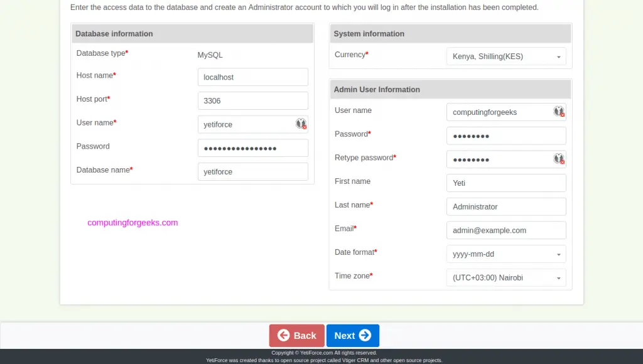Open the Date format dropdown
This screenshot has width=643, height=364.
(506, 254)
